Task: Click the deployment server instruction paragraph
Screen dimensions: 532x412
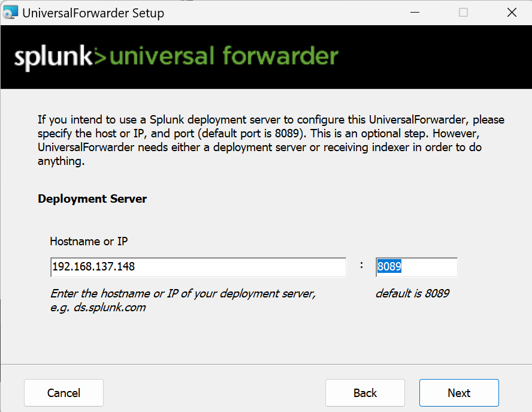Action: 271,140
